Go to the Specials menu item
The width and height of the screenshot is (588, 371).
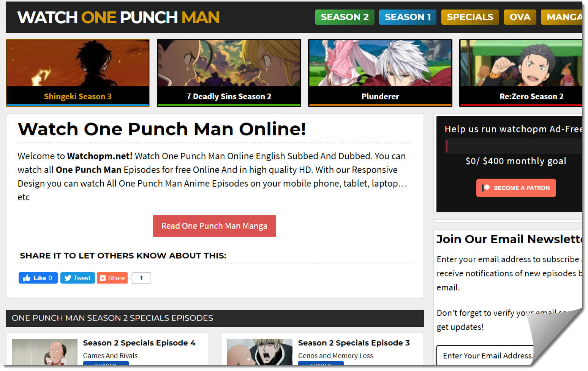(x=470, y=17)
